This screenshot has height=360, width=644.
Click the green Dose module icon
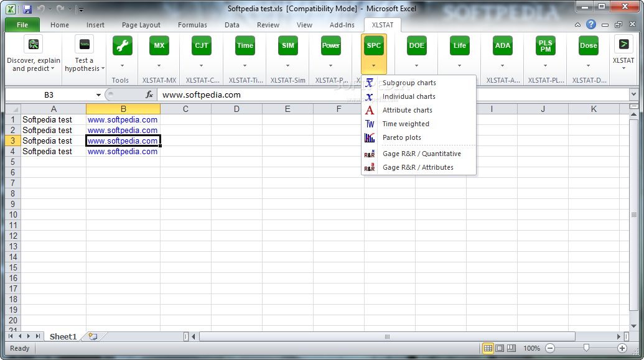588,45
